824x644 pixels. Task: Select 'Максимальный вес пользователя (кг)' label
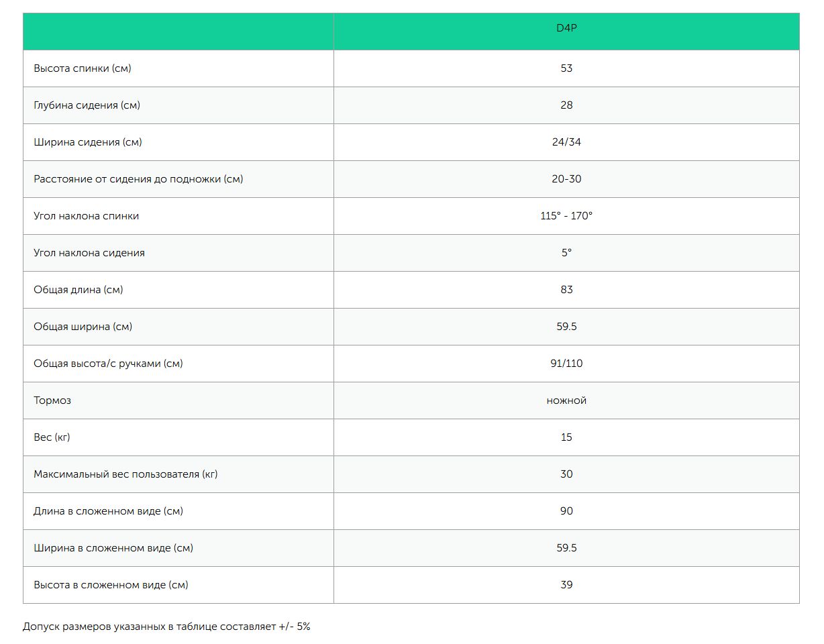(125, 474)
